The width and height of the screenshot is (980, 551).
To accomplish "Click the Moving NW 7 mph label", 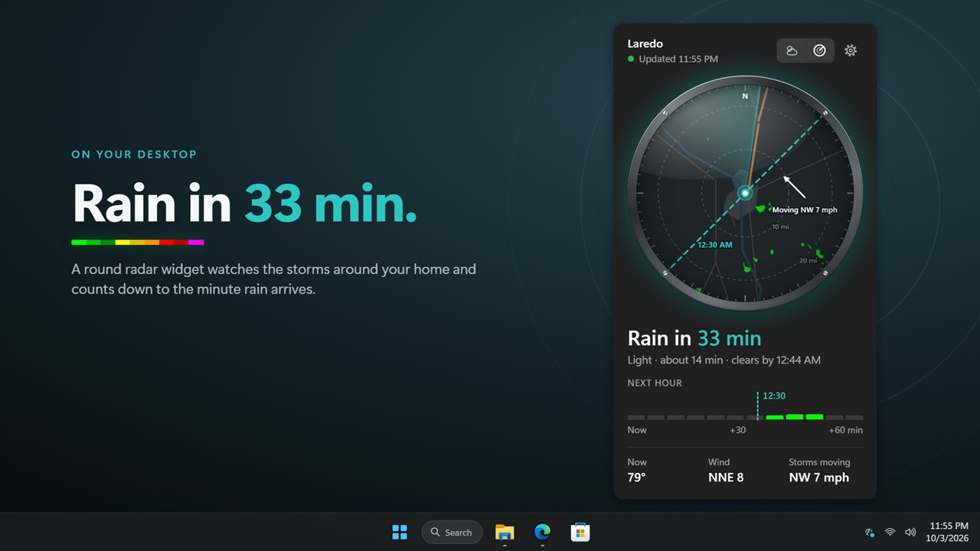I will click(805, 210).
